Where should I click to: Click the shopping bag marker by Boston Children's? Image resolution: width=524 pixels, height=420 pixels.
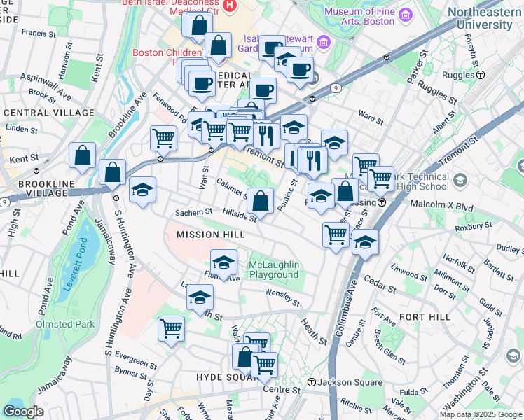[x=218, y=46]
